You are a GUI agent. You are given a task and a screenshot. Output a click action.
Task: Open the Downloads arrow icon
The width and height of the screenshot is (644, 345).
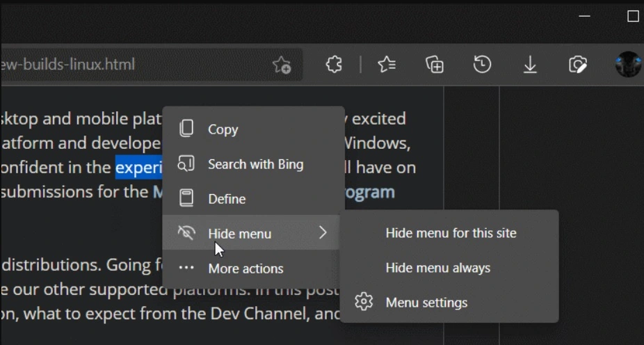(530, 65)
